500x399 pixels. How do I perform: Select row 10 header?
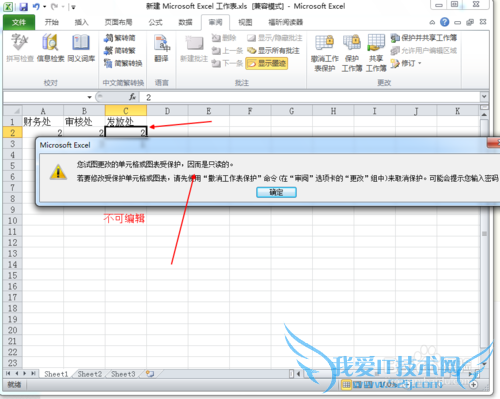[x=12, y=220]
